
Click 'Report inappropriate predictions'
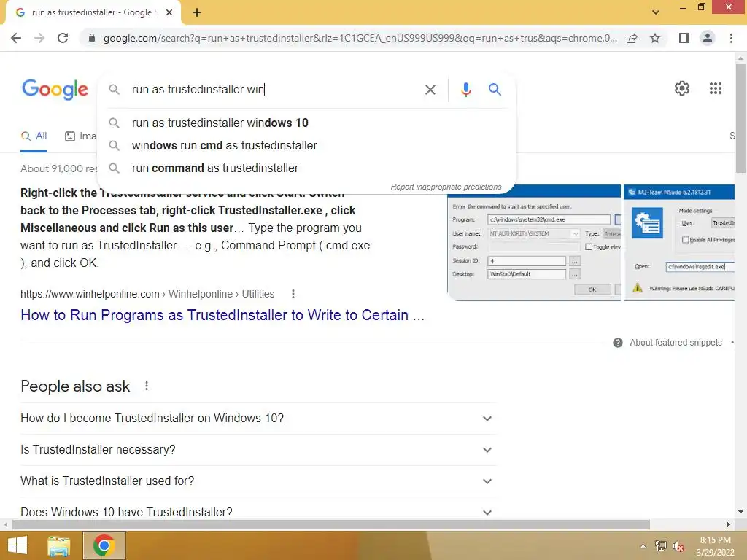click(x=446, y=187)
